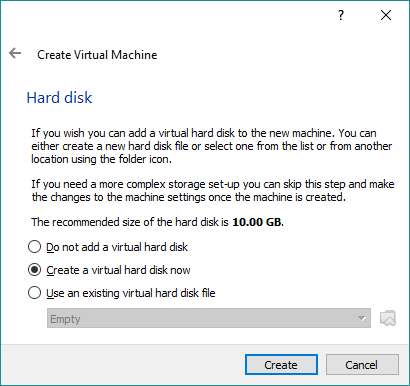
Task: Click the Create button
Action: (281, 365)
